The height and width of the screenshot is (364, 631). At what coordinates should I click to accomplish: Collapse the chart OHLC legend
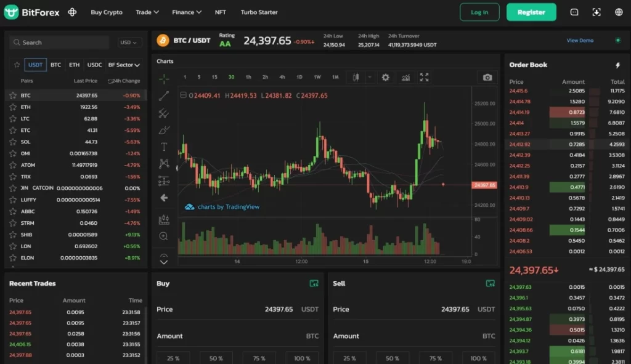tap(183, 95)
